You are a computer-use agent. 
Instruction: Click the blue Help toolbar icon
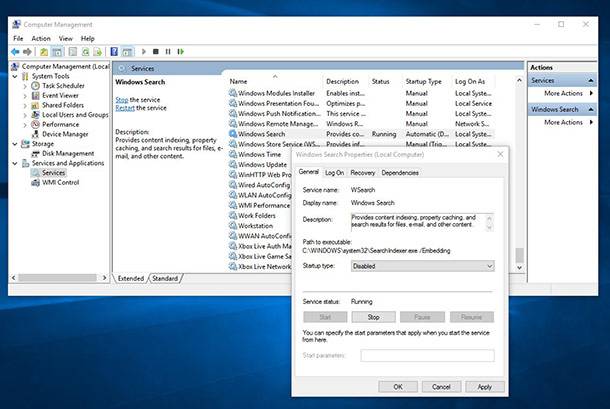click(114, 51)
